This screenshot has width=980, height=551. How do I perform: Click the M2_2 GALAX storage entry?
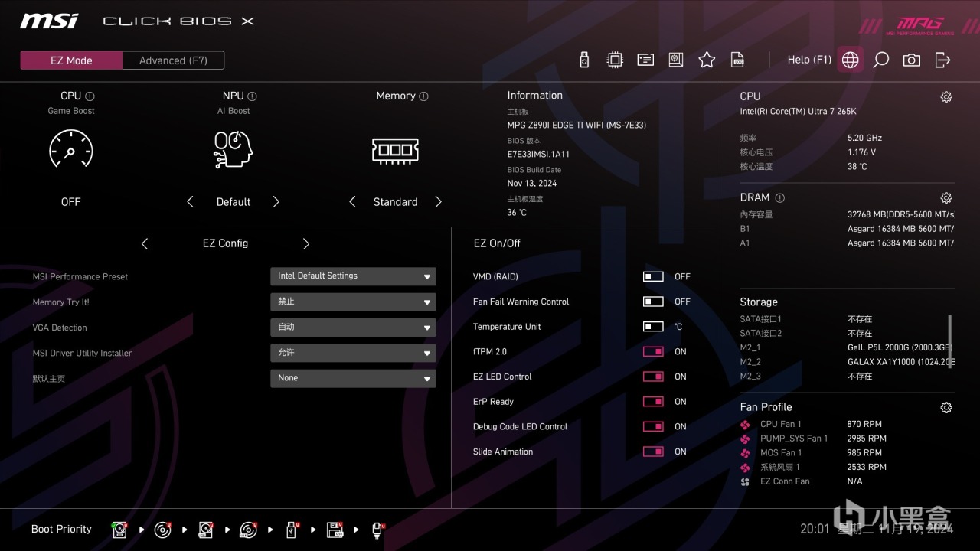(848, 362)
